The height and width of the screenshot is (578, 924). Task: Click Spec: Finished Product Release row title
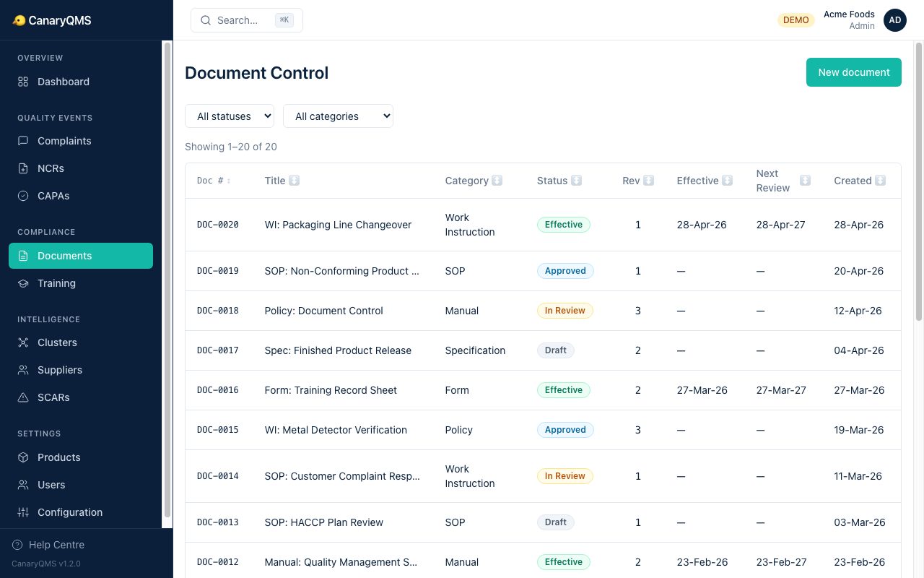pos(338,350)
